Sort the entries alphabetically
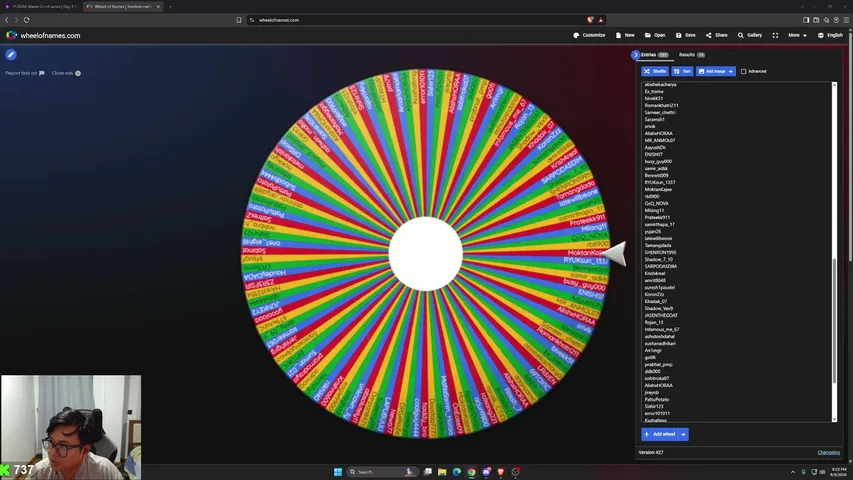Screen dimensions: 853x480 tap(682, 71)
